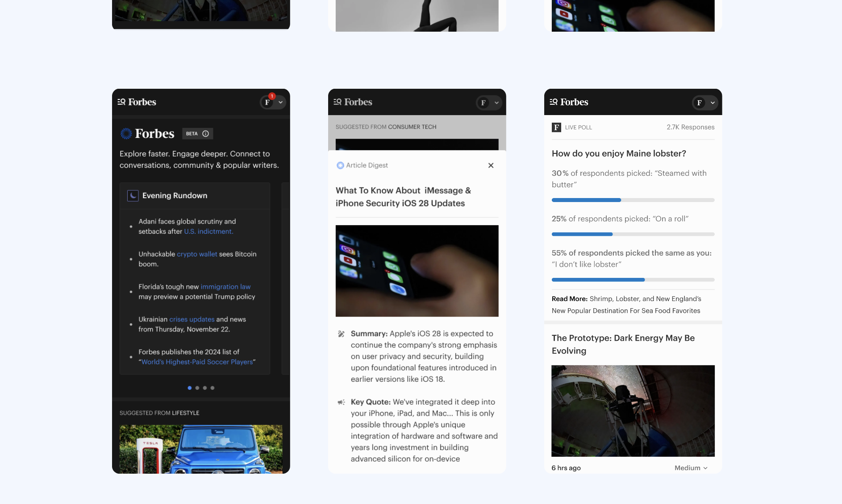Open the crypto wallet link
This screenshot has height=504, width=842.
[x=197, y=254]
